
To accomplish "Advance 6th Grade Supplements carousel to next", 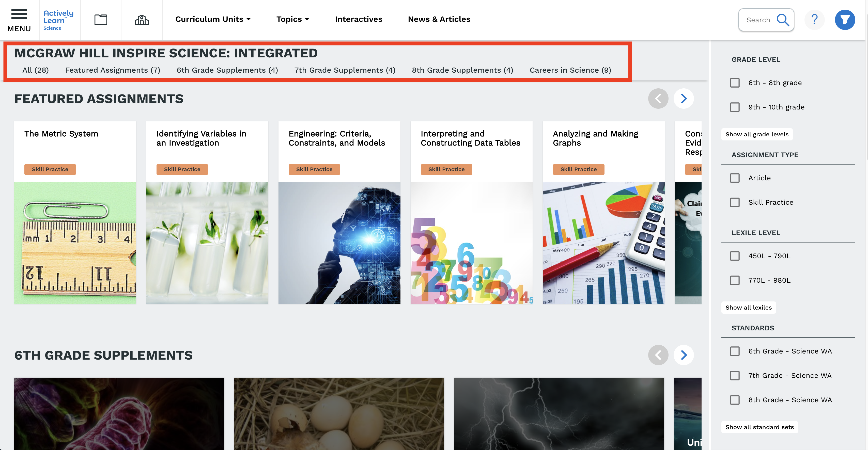I will tap(683, 355).
